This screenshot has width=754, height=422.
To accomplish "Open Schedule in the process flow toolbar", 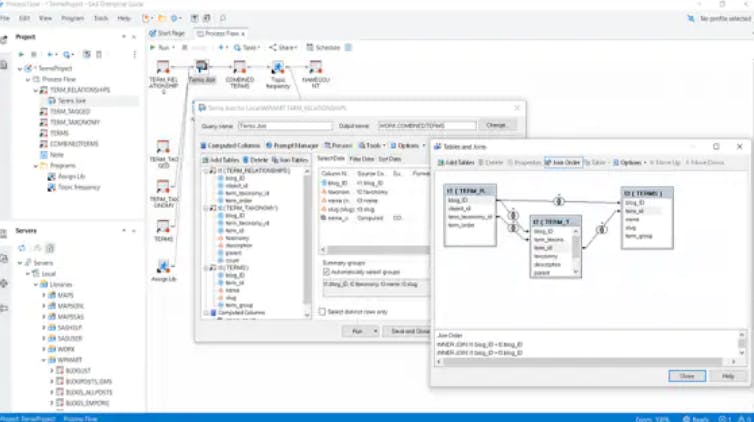I will pyautogui.click(x=323, y=48).
